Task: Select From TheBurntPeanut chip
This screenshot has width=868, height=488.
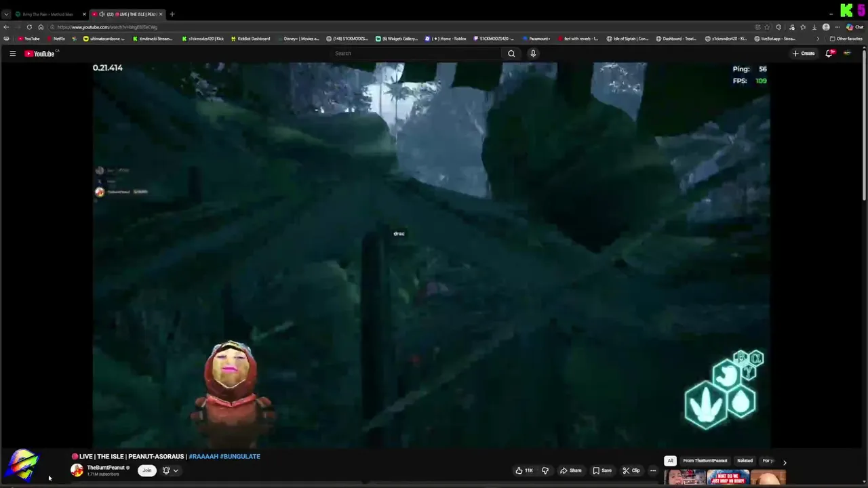Action: coord(705,461)
